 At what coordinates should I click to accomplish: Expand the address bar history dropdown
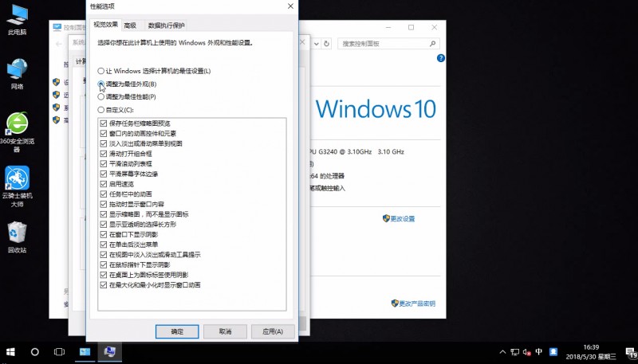click(x=317, y=44)
